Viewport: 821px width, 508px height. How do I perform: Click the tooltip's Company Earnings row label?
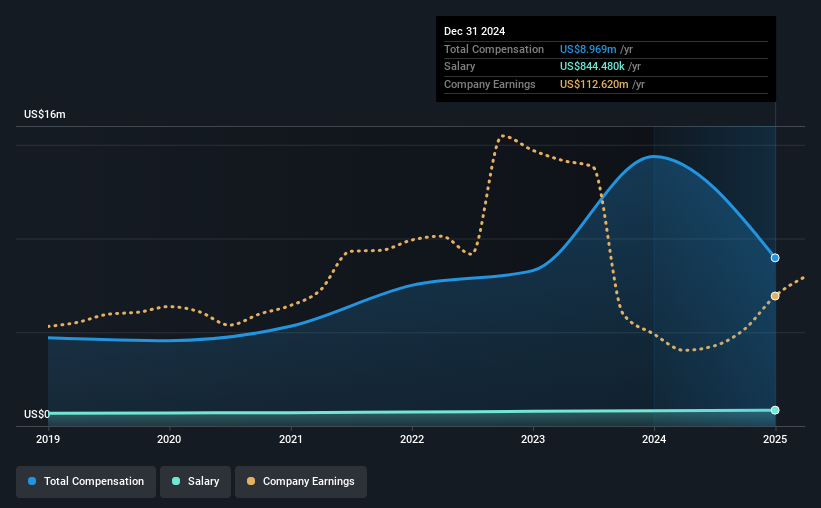(x=490, y=84)
